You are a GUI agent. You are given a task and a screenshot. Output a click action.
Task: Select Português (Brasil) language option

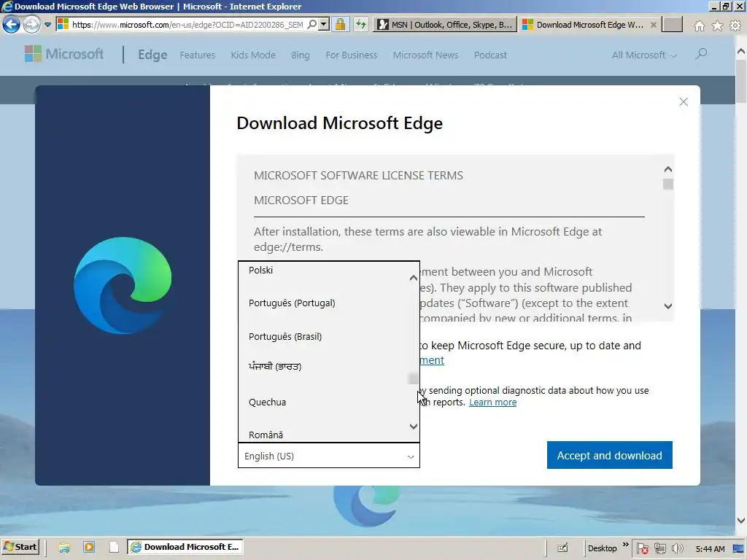click(285, 337)
